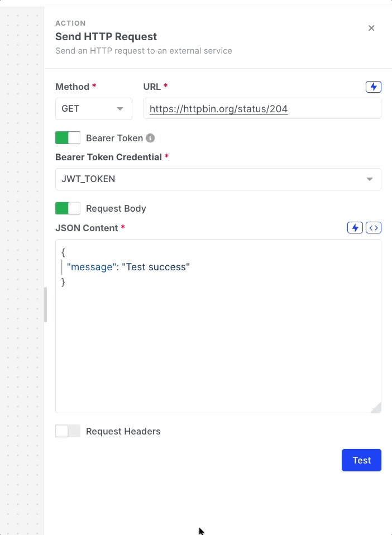Click the Bearer Token info icon
The width and height of the screenshot is (392, 535).
tap(150, 138)
